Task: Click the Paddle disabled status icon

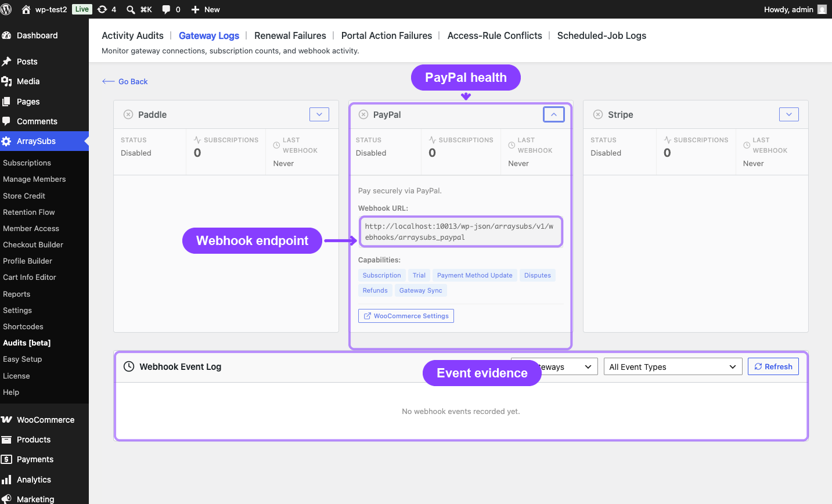Action: point(128,114)
